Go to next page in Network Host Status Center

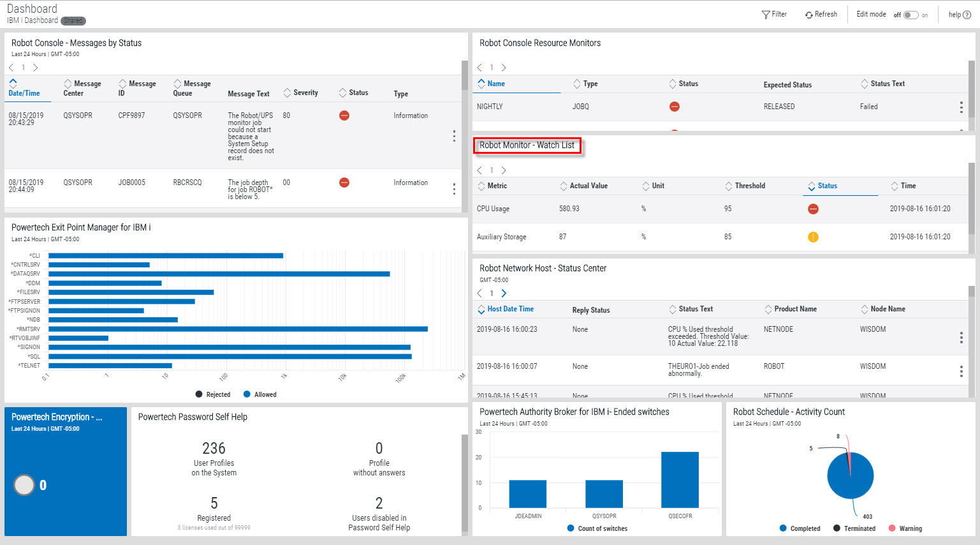(504, 294)
